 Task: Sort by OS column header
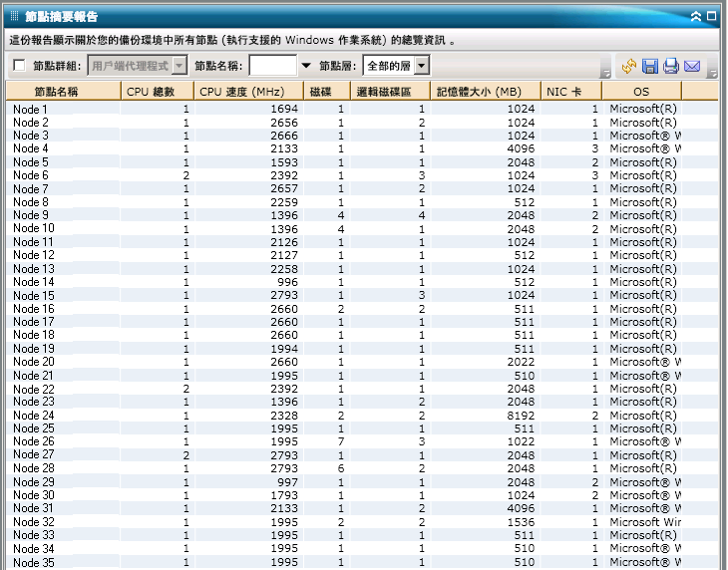tap(642, 92)
